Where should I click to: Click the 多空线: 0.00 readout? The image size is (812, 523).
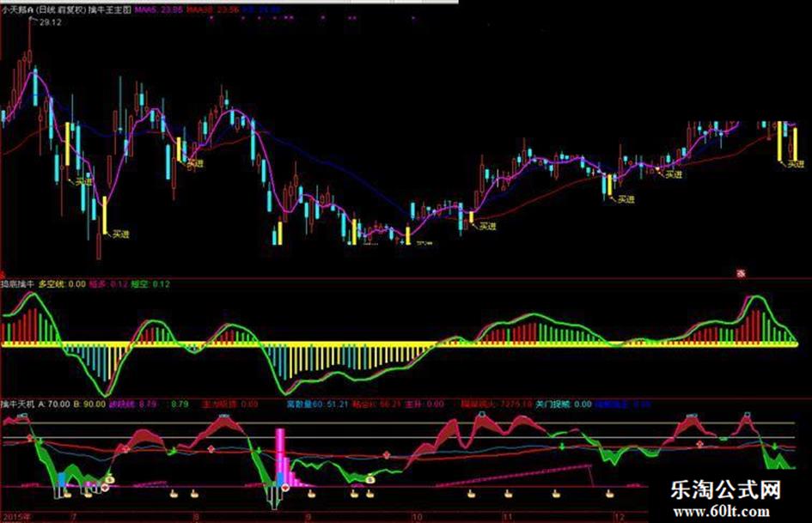pyautogui.click(x=62, y=283)
